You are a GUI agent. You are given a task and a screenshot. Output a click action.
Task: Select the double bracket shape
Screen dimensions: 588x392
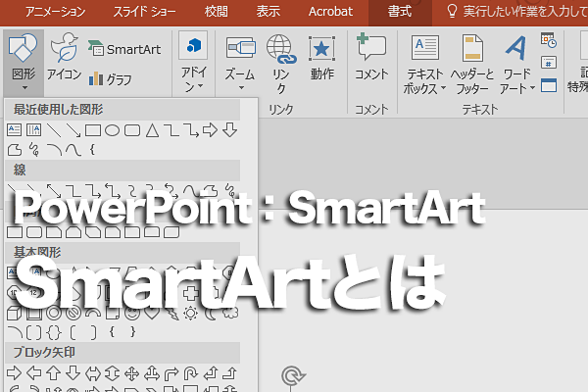[34, 332]
